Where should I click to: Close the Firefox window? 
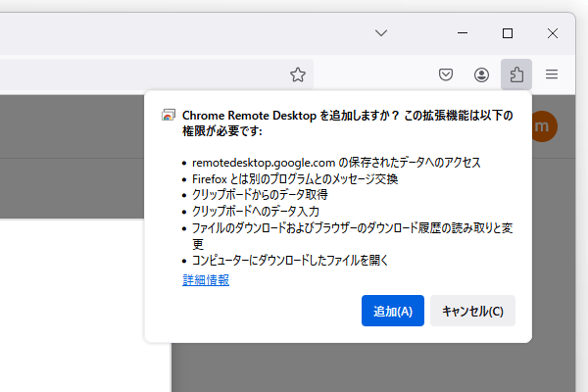553,33
